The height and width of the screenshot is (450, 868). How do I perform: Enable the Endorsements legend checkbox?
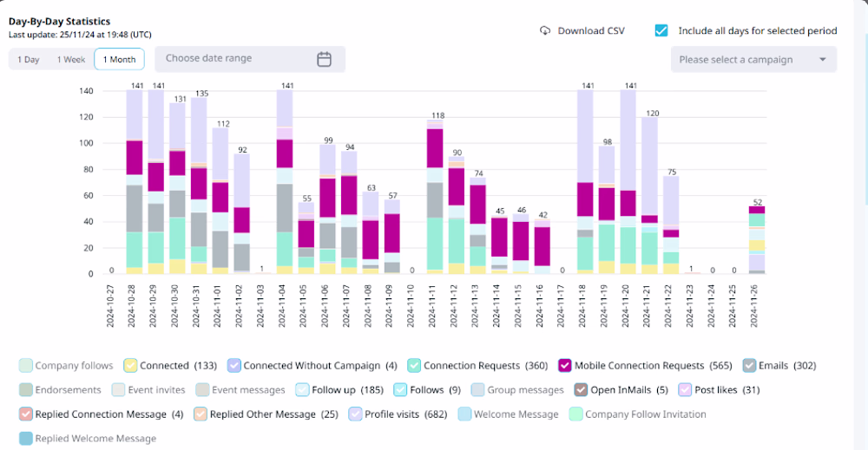(25, 390)
